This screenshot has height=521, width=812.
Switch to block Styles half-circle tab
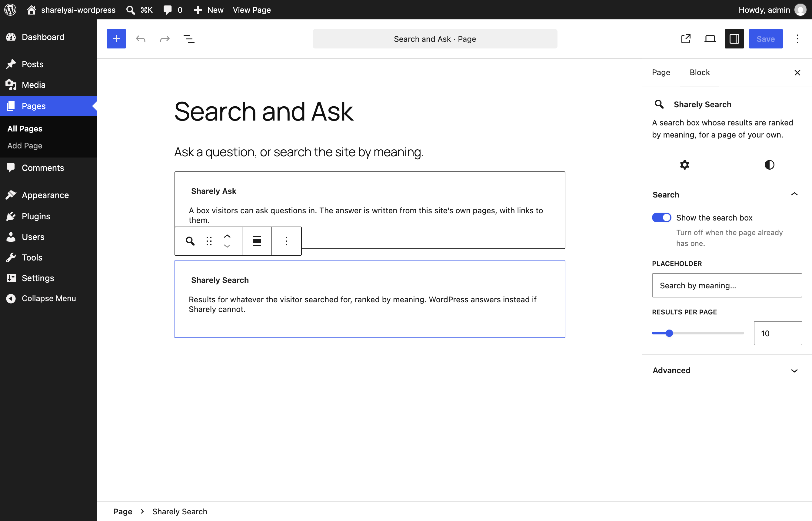(769, 165)
